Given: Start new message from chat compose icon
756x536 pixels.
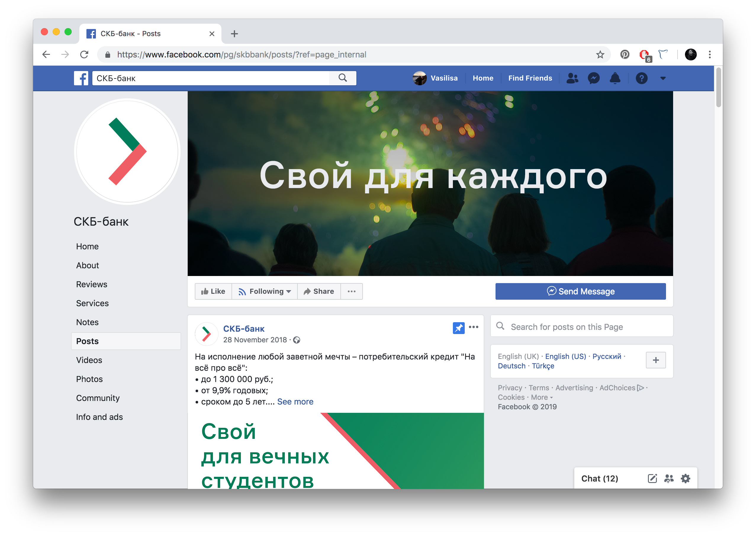Looking at the screenshot, I should click(652, 478).
